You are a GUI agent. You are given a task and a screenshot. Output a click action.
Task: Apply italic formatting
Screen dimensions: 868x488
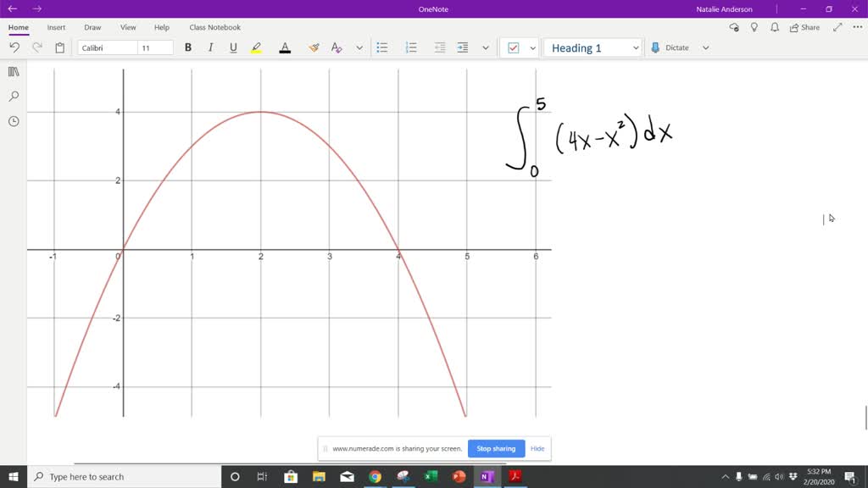pyautogui.click(x=210, y=47)
